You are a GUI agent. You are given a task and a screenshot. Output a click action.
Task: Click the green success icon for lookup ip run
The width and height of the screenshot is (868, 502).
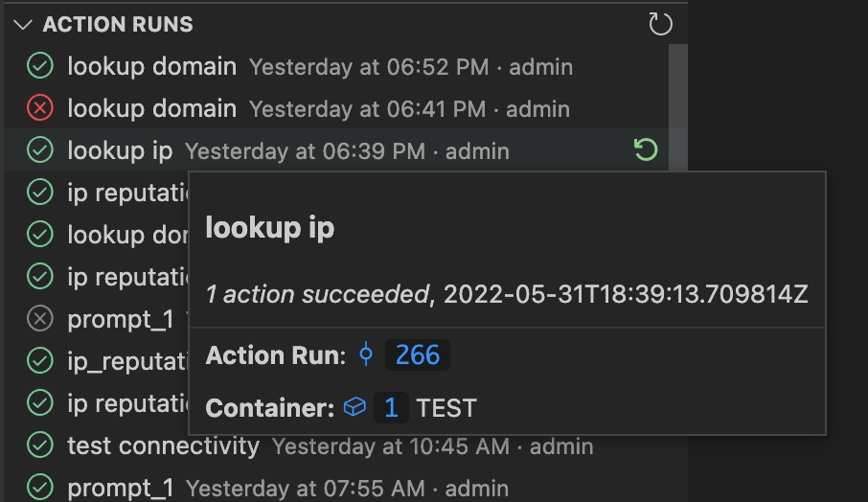[x=40, y=150]
